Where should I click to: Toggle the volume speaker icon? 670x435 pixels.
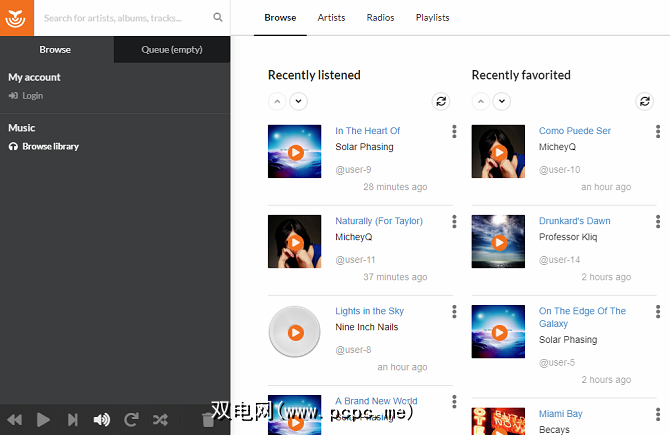[x=102, y=420]
